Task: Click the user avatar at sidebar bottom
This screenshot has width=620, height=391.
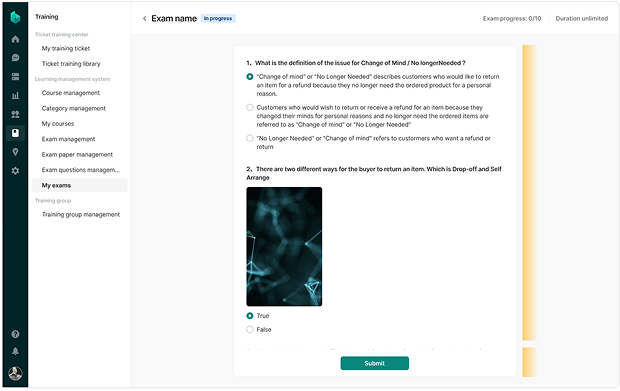Action: (15, 373)
